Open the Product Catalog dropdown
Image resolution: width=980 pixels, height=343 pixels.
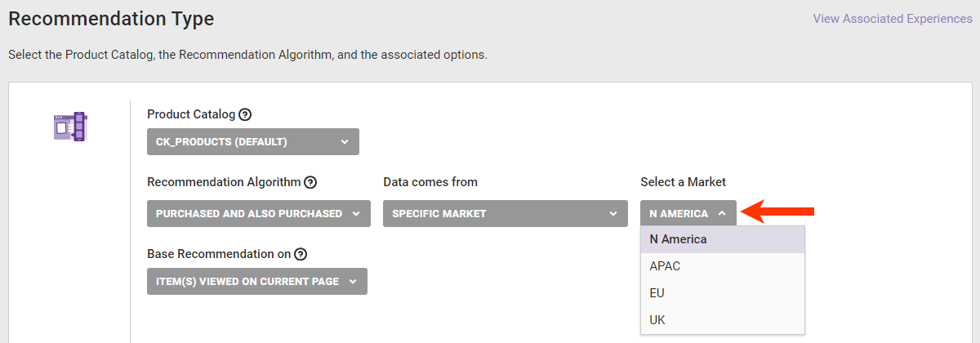click(252, 142)
